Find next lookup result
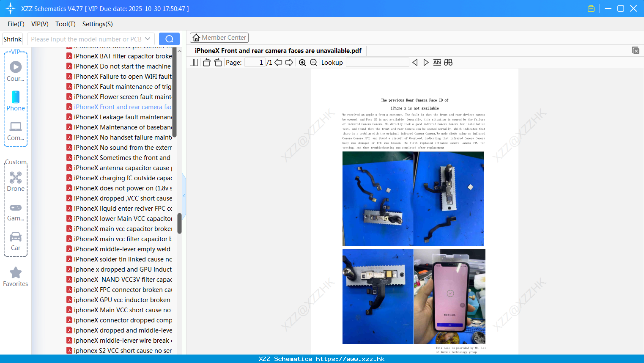This screenshot has width=644, height=363. [426, 63]
